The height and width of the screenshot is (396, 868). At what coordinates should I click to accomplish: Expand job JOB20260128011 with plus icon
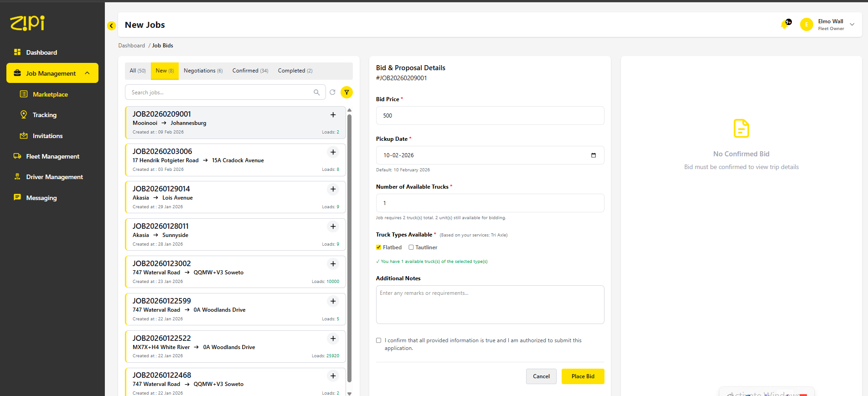(333, 226)
